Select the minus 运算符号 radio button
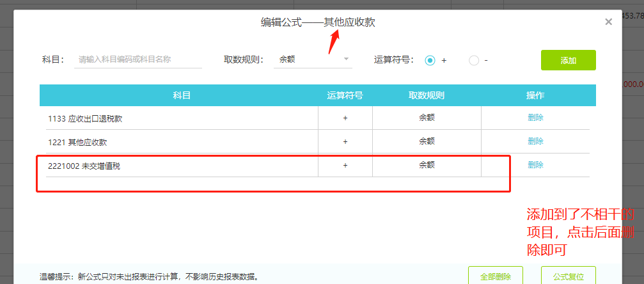The width and height of the screenshot is (644, 284). pos(474,60)
